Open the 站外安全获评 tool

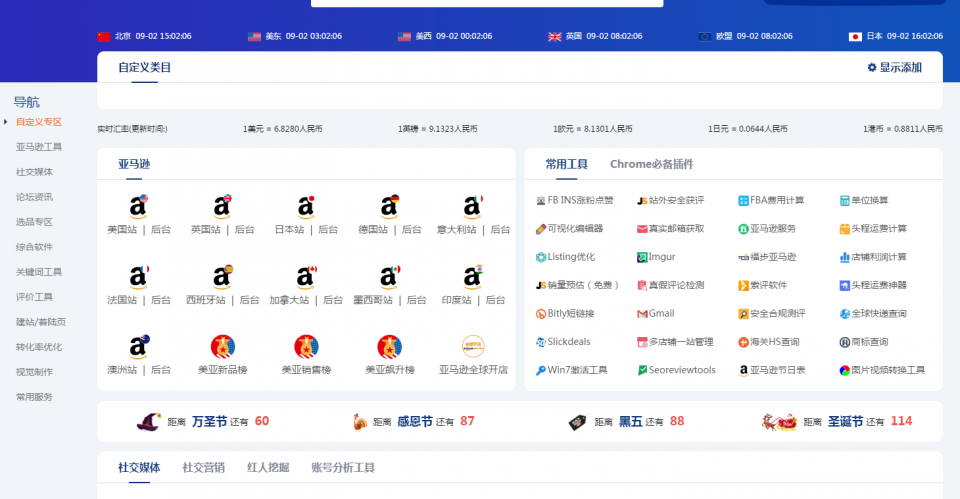tap(670, 200)
